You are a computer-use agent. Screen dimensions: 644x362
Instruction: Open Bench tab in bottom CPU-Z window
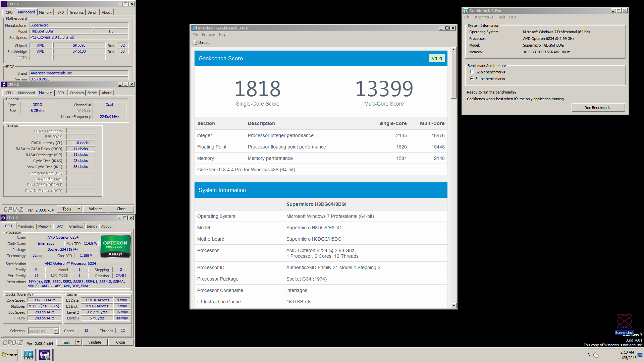(x=92, y=226)
